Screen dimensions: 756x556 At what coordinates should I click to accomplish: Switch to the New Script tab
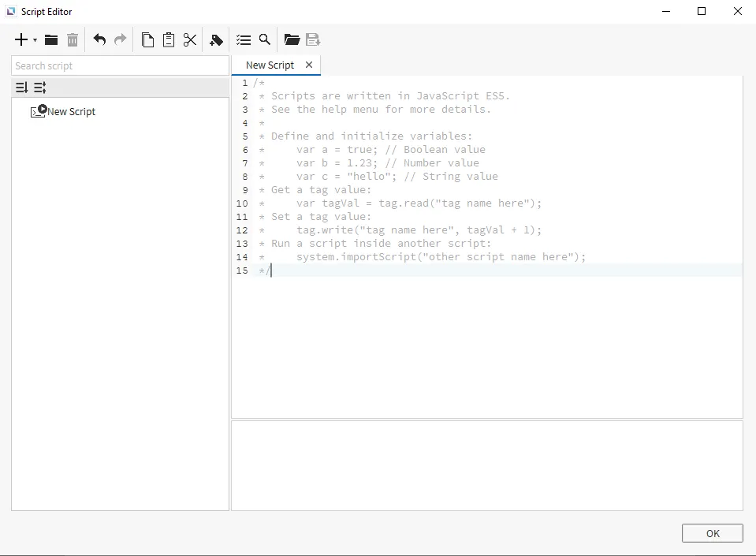point(270,65)
